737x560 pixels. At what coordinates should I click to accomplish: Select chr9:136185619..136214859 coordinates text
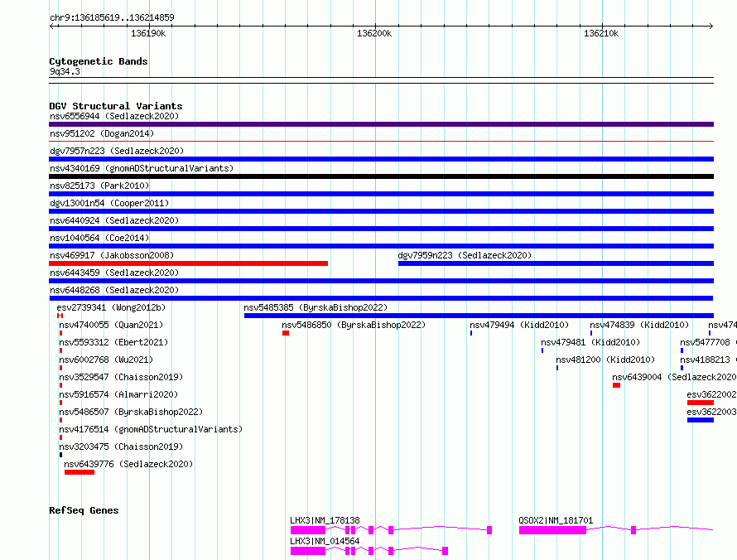[112, 17]
